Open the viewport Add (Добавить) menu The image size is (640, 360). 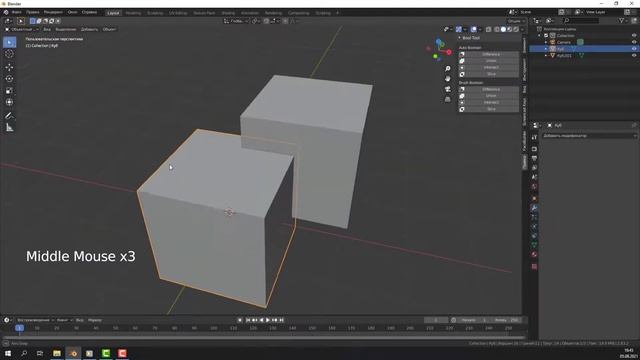pyautogui.click(x=89, y=29)
